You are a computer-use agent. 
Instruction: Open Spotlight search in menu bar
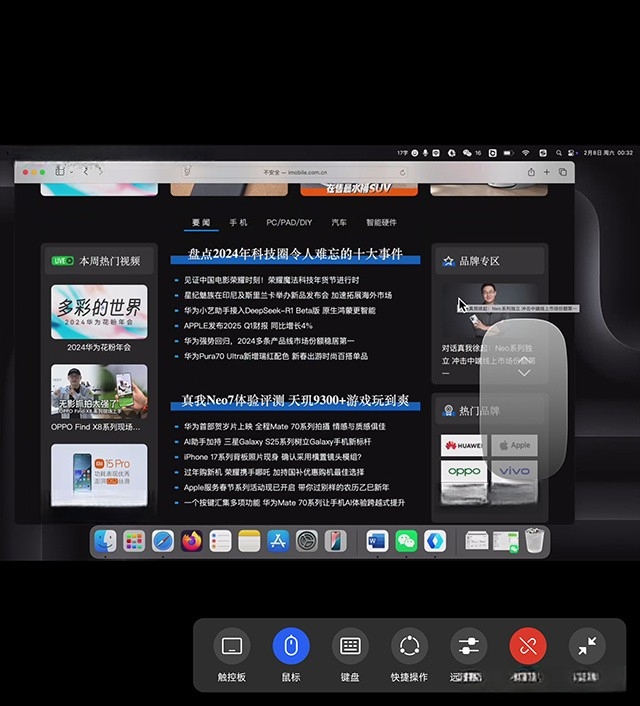[558, 153]
